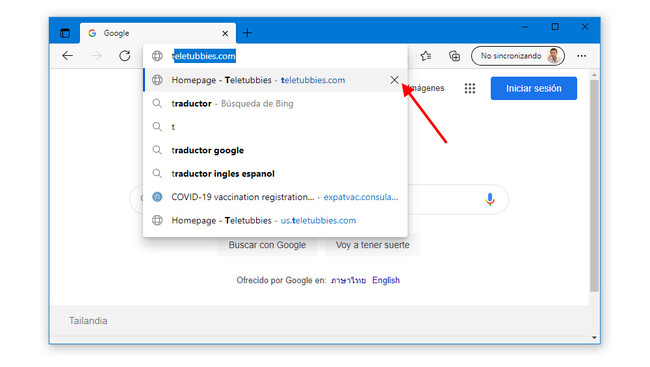This screenshot has width=650, height=367.
Task: Remove the teletubbies.com suggestion with X
Action: [x=394, y=80]
